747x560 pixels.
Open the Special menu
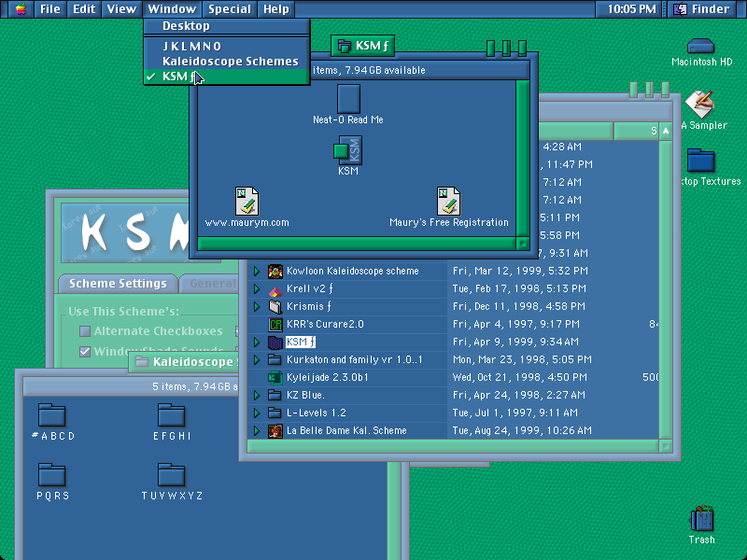coord(230,9)
